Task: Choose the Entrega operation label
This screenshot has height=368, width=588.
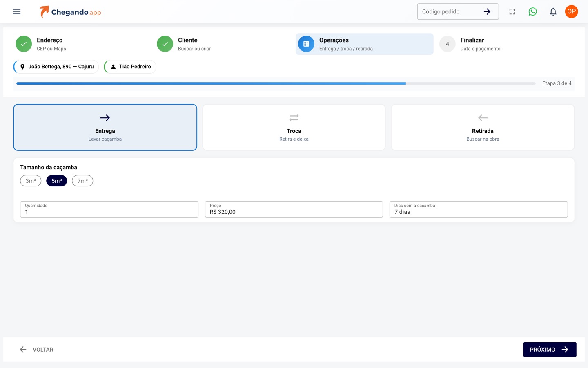Action: tap(105, 131)
